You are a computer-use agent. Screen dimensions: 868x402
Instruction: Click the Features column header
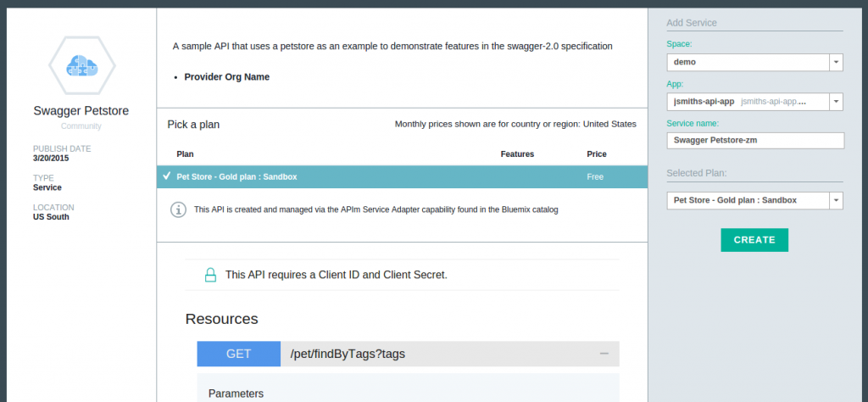(517, 154)
